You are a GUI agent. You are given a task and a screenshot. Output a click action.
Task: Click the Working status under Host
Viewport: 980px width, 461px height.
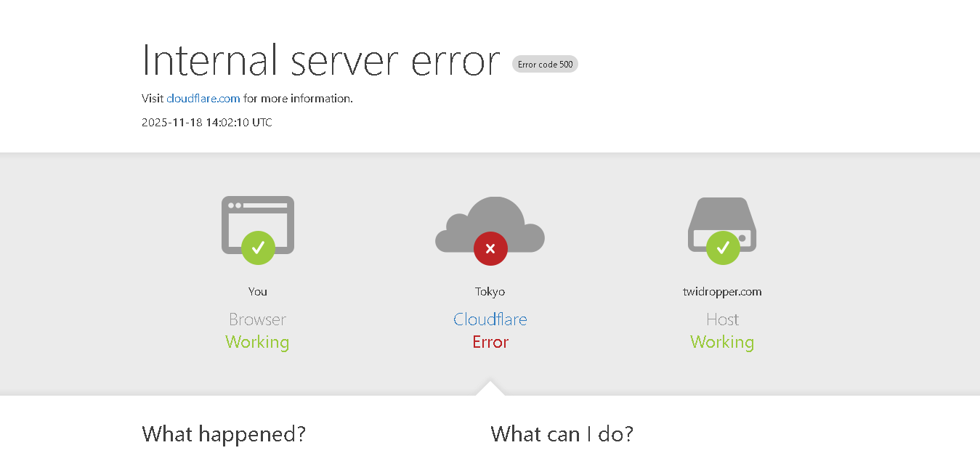(x=722, y=342)
